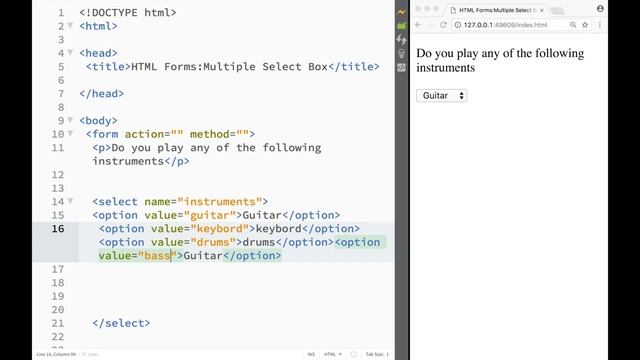This screenshot has width=640, height=360.
Task: Bookmark this page with the star icon
Action: point(585,25)
